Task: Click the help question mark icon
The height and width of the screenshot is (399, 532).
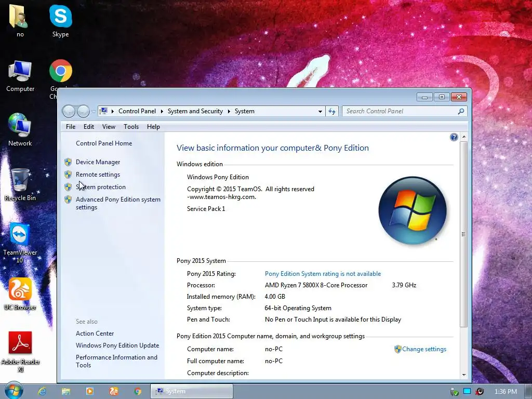Action: [454, 137]
